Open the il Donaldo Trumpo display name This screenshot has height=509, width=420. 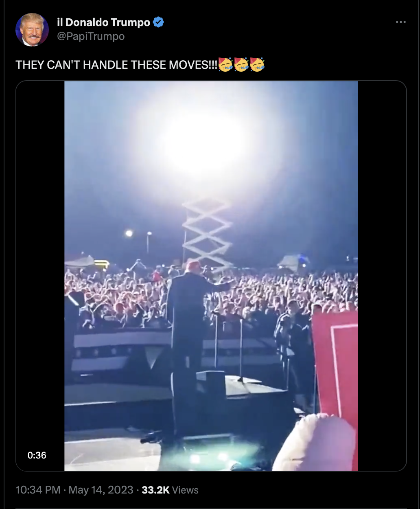(x=104, y=22)
